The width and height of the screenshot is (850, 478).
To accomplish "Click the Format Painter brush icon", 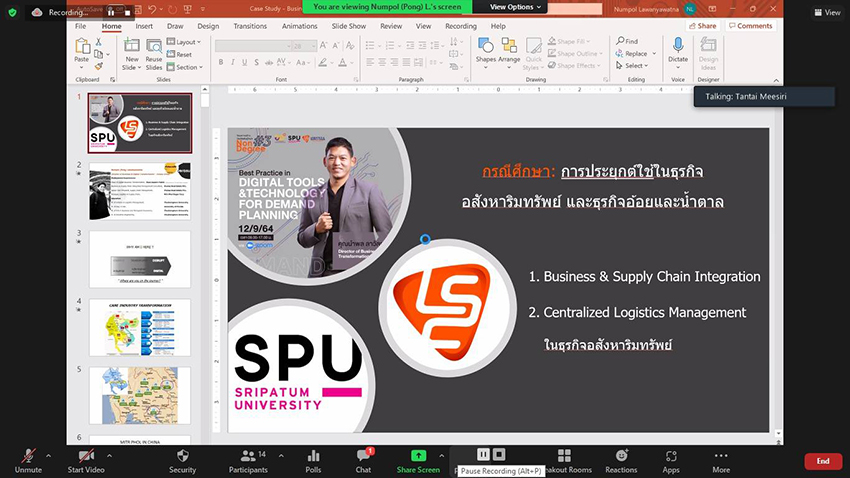I will (99, 66).
